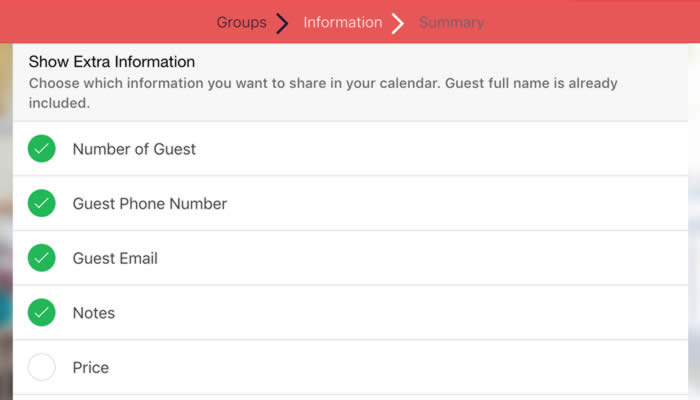This screenshot has width=700, height=400.
Task: Click blurred background strip at left edge
Action: click(x=6, y=221)
